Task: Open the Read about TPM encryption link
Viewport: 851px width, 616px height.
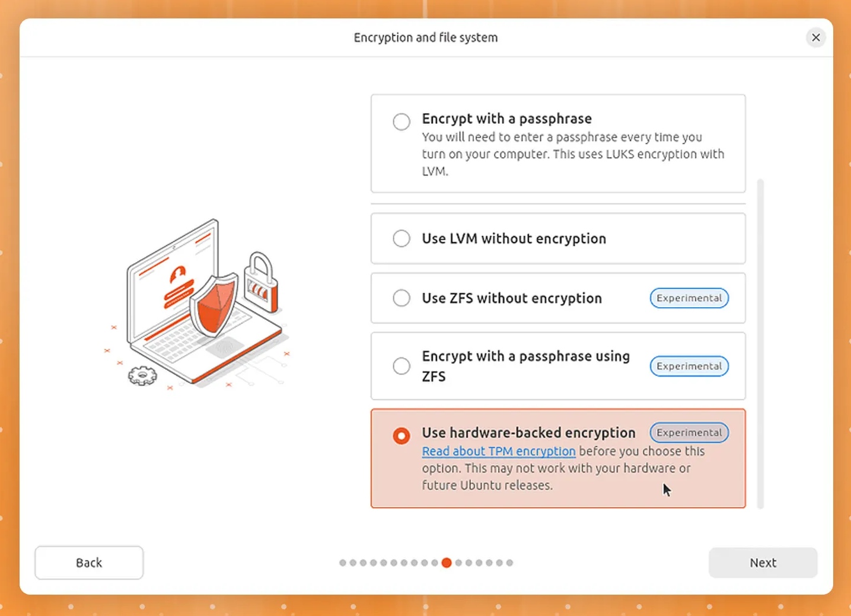Action: (499, 451)
